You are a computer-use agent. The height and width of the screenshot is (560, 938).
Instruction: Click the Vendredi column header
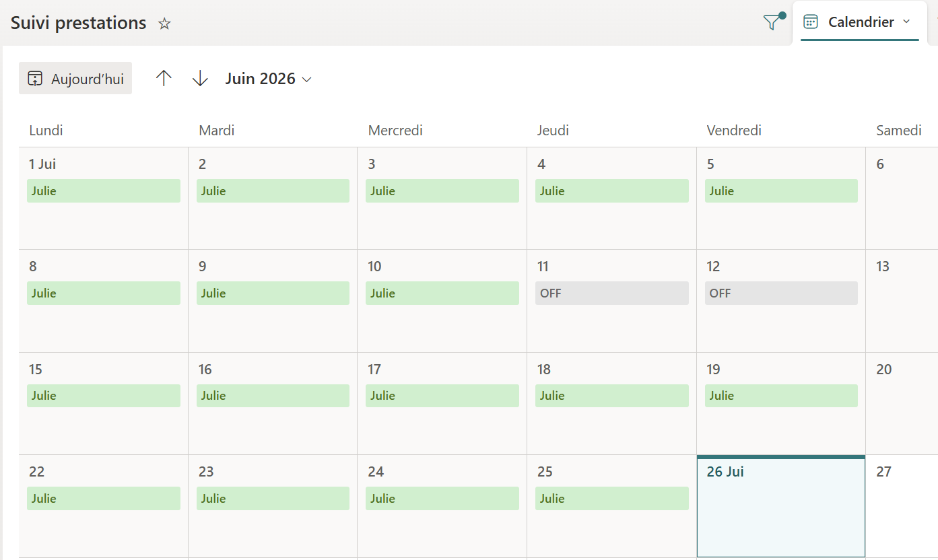pos(734,131)
